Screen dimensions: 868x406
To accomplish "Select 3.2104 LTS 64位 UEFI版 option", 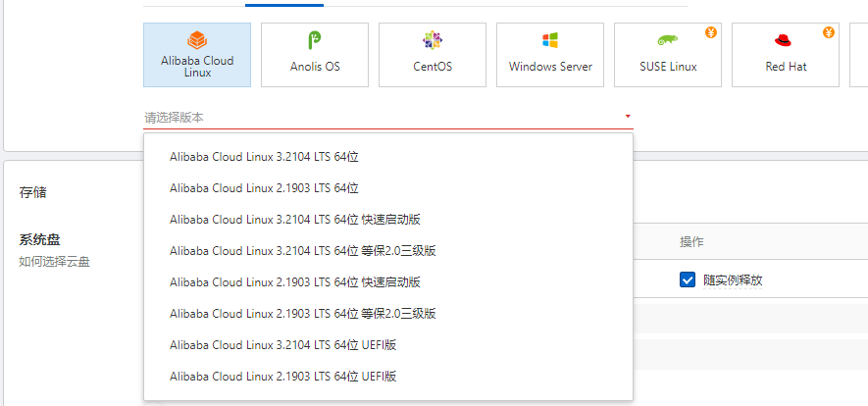I will 282,344.
